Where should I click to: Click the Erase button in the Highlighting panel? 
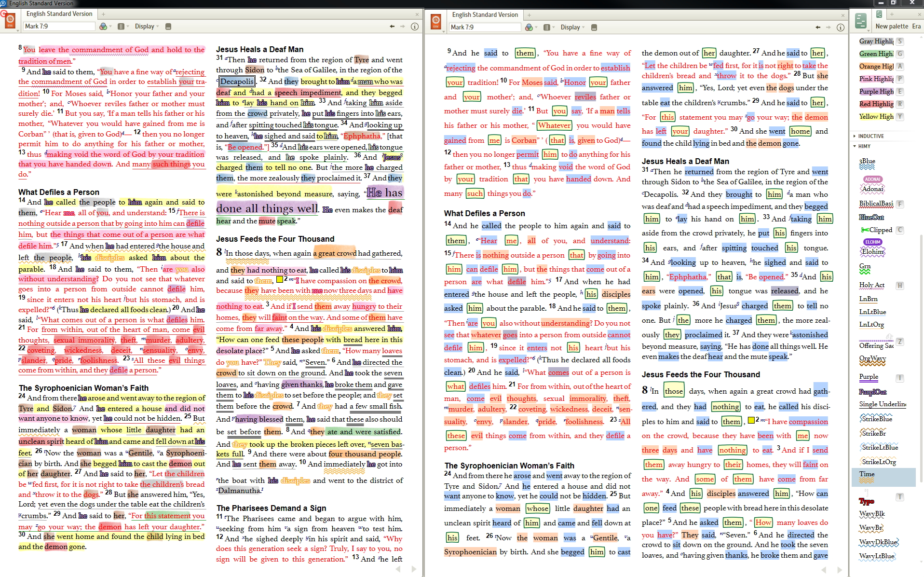[x=917, y=27]
